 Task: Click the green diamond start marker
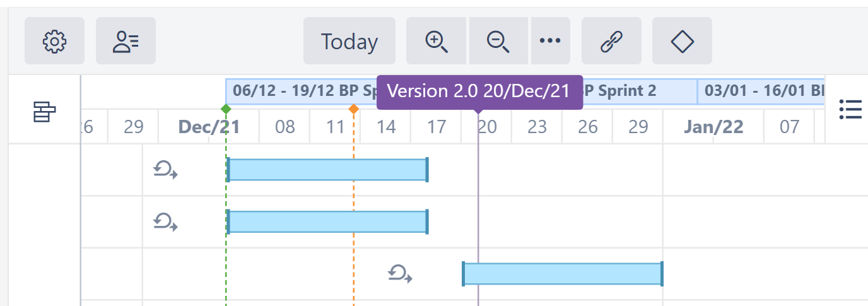tap(226, 109)
